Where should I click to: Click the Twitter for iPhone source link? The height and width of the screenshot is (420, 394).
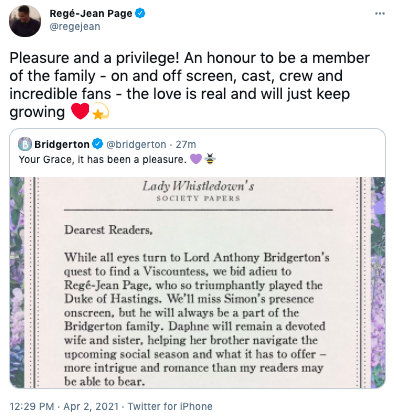coord(170,407)
